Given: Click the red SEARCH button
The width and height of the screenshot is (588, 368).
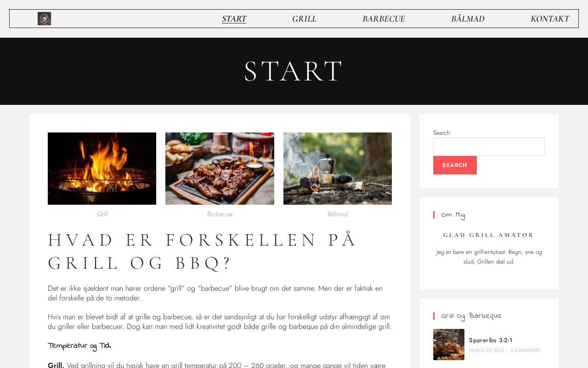Looking at the screenshot, I should tap(455, 165).
